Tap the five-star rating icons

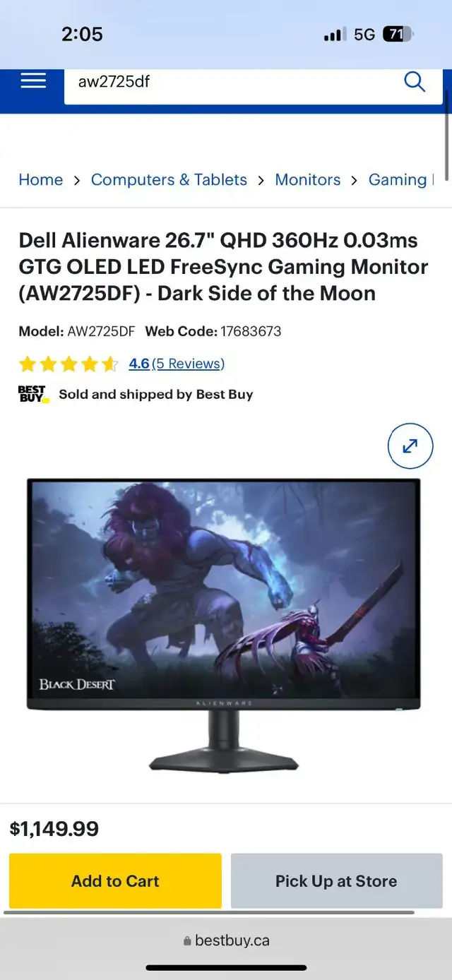click(x=69, y=364)
